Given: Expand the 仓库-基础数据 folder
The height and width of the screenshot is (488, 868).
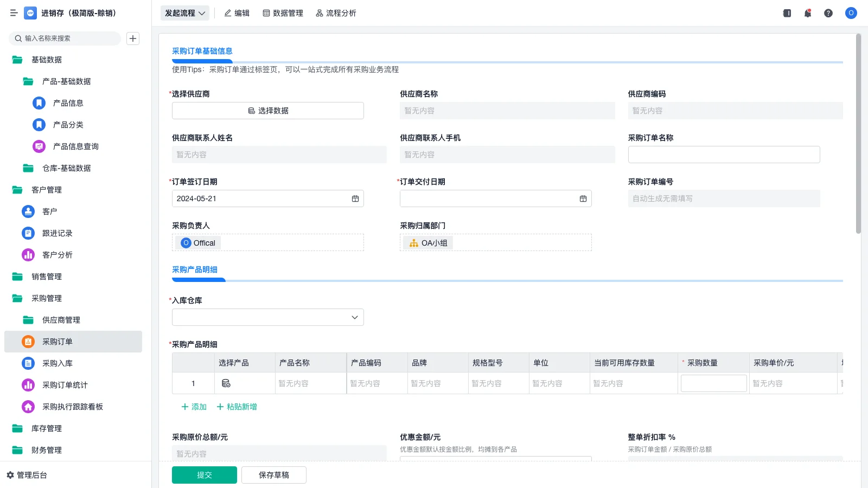Looking at the screenshot, I should point(28,168).
